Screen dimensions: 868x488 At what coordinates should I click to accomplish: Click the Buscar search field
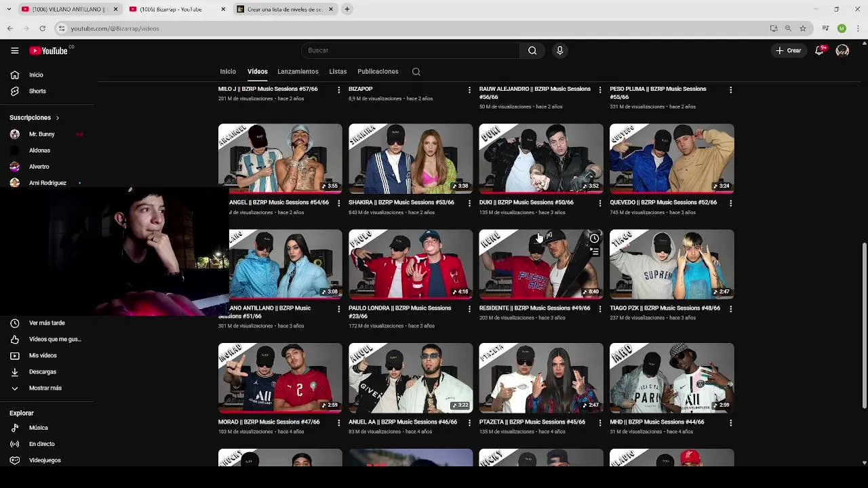pos(410,50)
